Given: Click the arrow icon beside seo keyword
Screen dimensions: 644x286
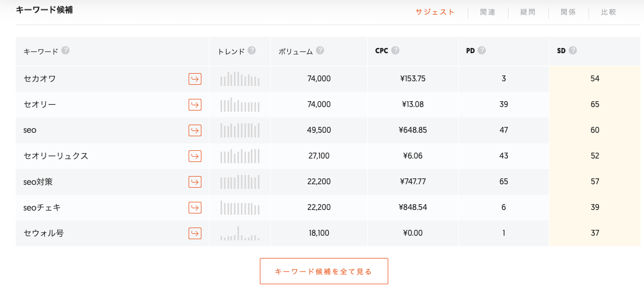Looking at the screenshot, I should pos(195,130).
